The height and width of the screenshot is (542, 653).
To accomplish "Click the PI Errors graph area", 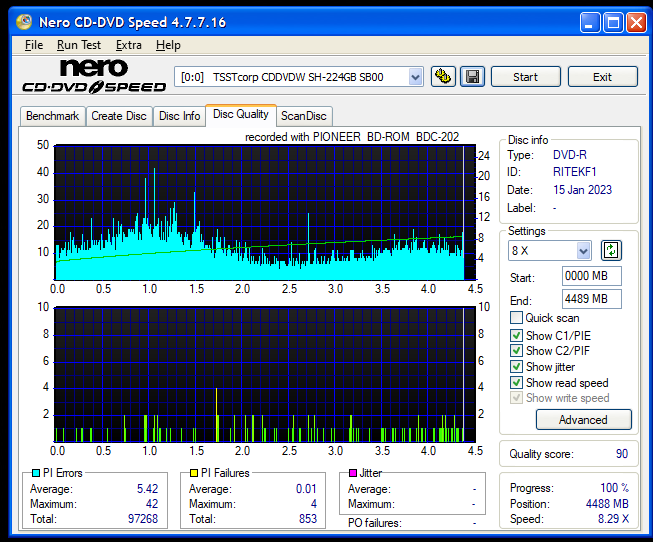I will (265, 212).
